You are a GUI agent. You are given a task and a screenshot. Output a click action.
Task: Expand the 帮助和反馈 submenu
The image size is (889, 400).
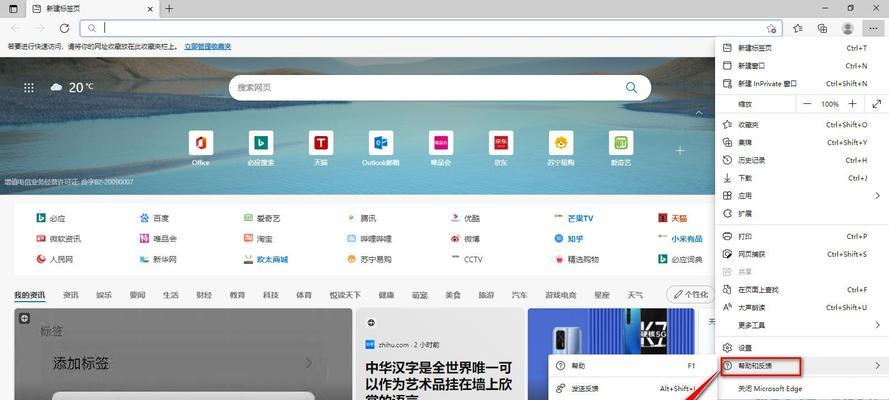point(877,366)
